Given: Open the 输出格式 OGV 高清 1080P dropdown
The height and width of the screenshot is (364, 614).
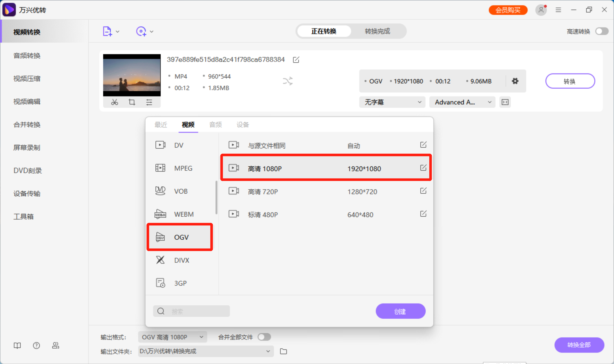Looking at the screenshot, I should [172, 337].
